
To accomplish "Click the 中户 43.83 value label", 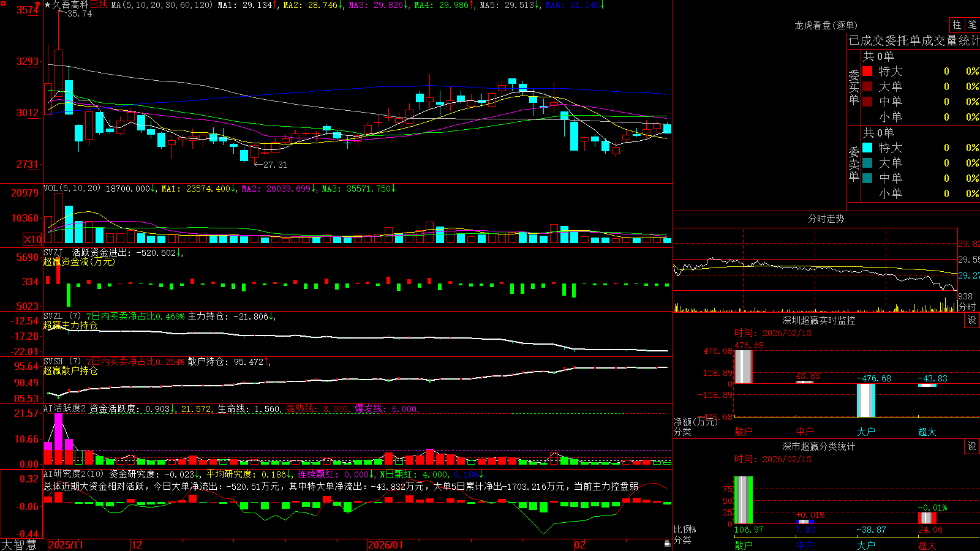I will pyautogui.click(x=808, y=376).
